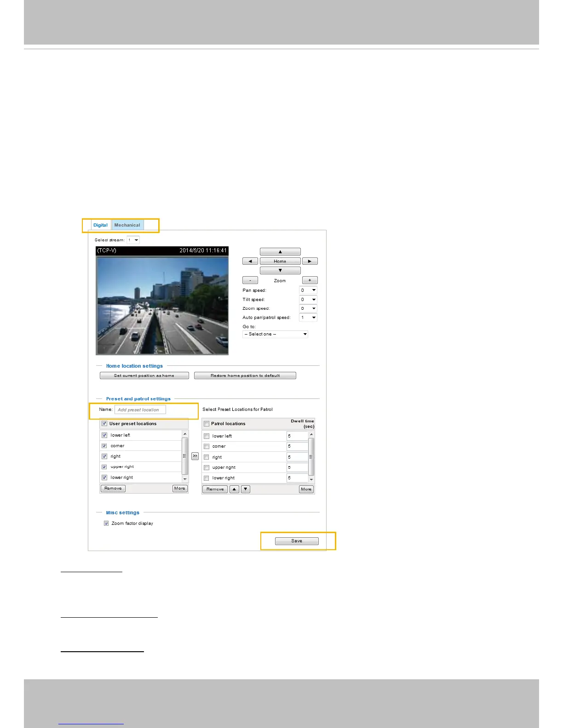
Task: Open the Zoom speed dropdown
Action: point(308,308)
